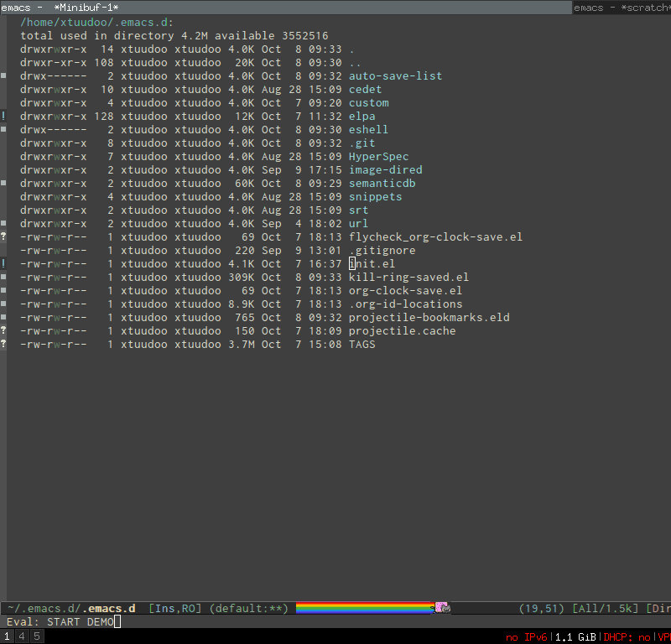Click the rainbow progress bar in mode line
This screenshot has width=671, height=644.
coord(364,607)
